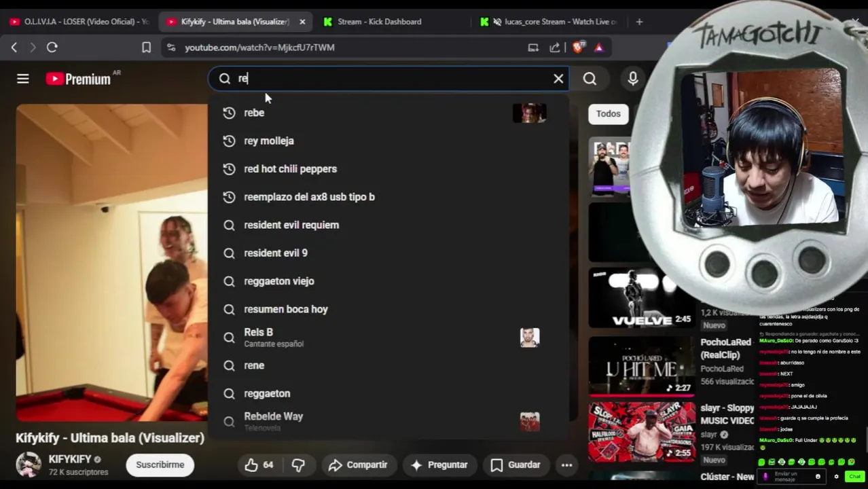
Task: Select 'reggaeton' search suggestion
Action: 388,393
